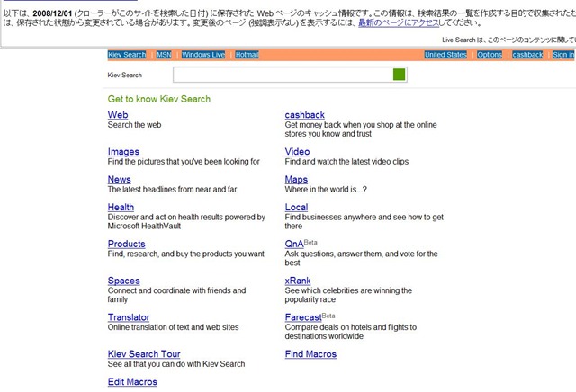Click the 'Get to know Kiev Search' heading

point(159,99)
